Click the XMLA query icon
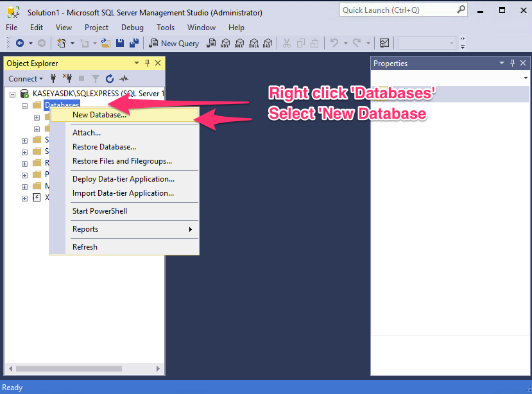 point(253,43)
